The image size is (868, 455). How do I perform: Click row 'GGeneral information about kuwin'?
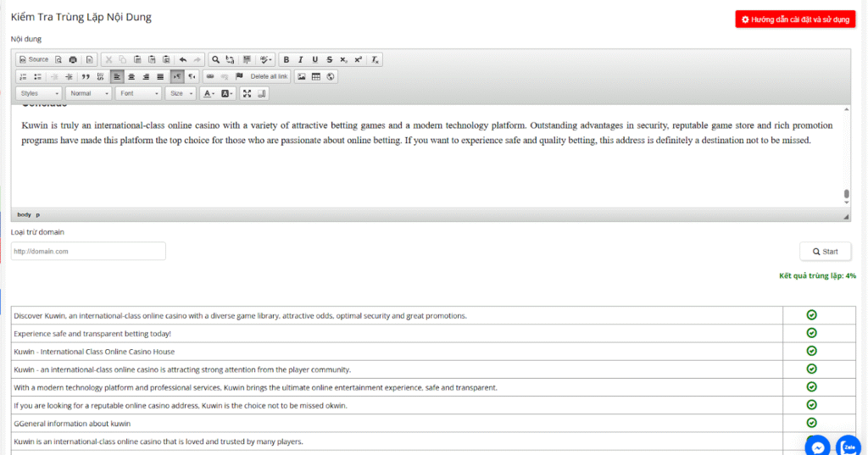397,424
